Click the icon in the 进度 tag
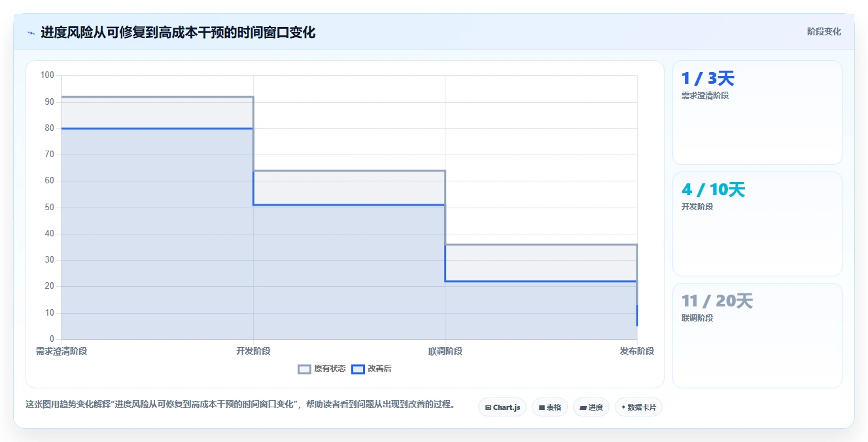This screenshot has width=868, height=442. tap(583, 407)
